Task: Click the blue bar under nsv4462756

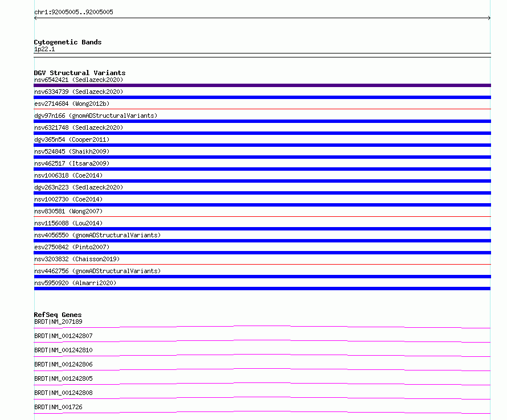Action: tap(262, 277)
